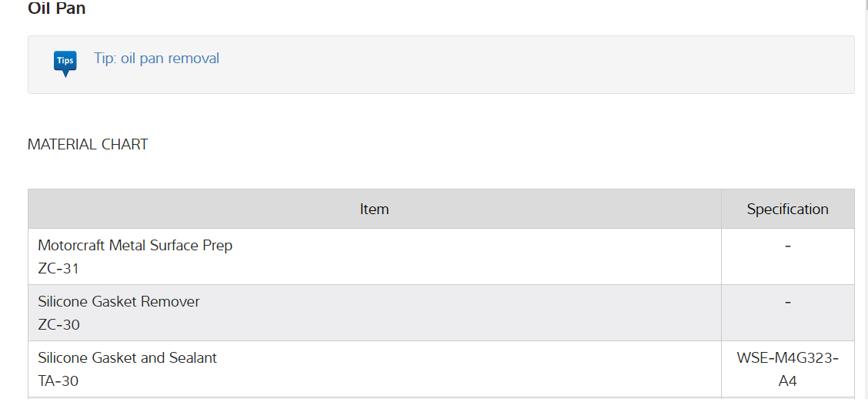Screen dimensions: 868x409
Task: Click the word 'Motorcraft' in the first row
Action: (x=72, y=246)
